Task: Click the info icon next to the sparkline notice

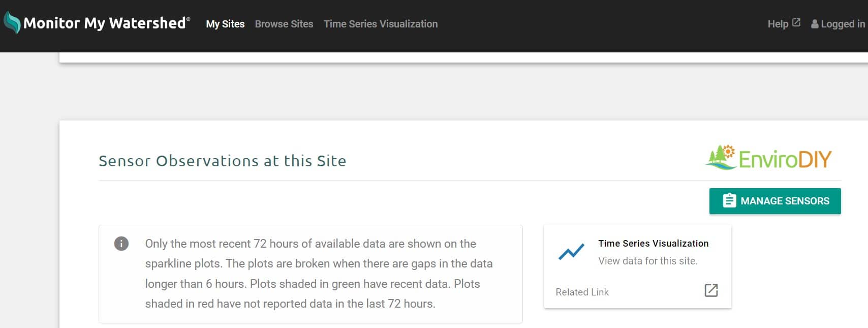Action: [x=121, y=243]
